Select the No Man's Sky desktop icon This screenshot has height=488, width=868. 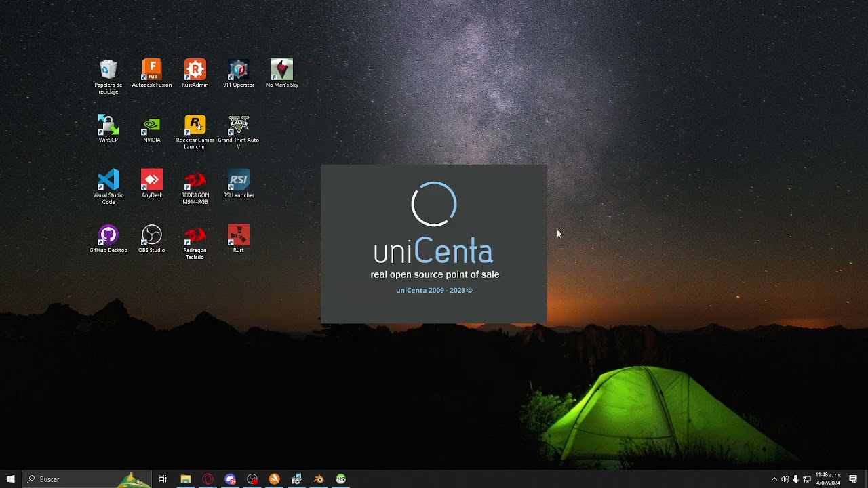[x=282, y=74]
